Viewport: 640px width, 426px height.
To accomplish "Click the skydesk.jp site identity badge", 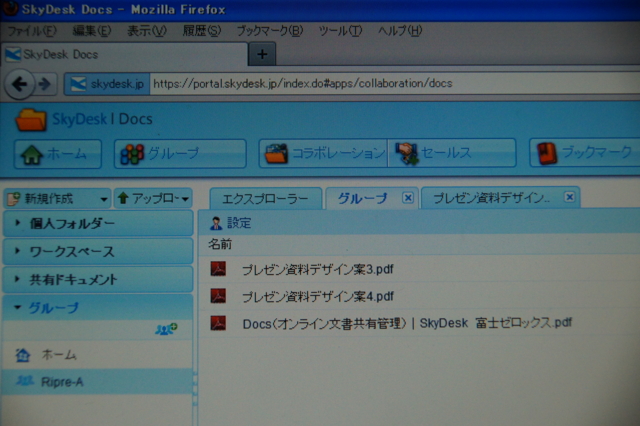I will (107, 84).
